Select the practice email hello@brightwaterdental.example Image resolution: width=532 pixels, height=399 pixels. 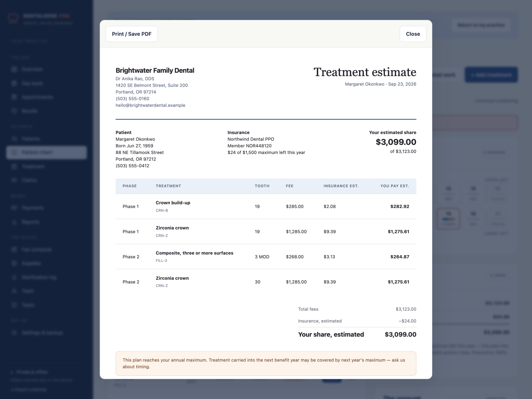coord(150,105)
